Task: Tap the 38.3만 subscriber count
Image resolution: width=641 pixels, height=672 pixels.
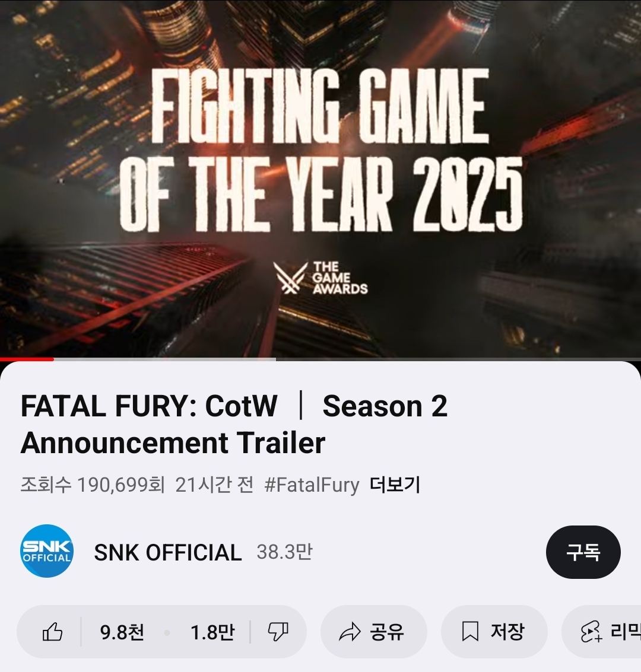Action: pyautogui.click(x=285, y=552)
